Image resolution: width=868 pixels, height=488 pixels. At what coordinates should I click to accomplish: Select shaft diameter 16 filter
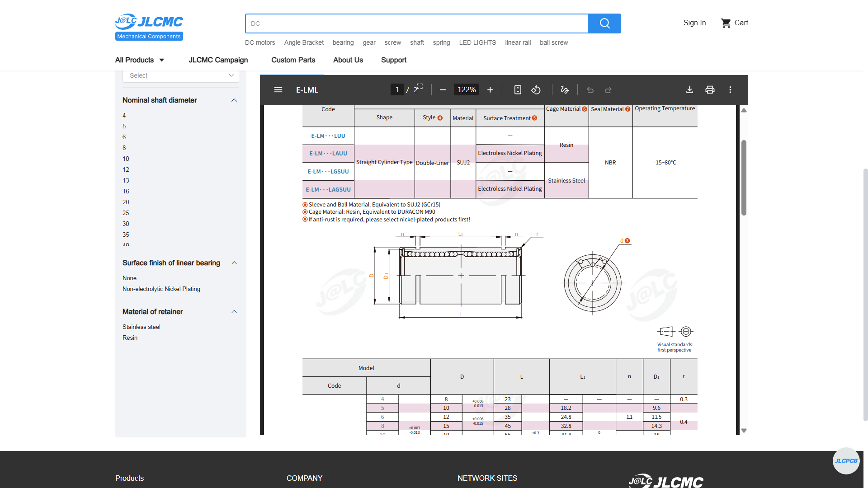pos(126,192)
